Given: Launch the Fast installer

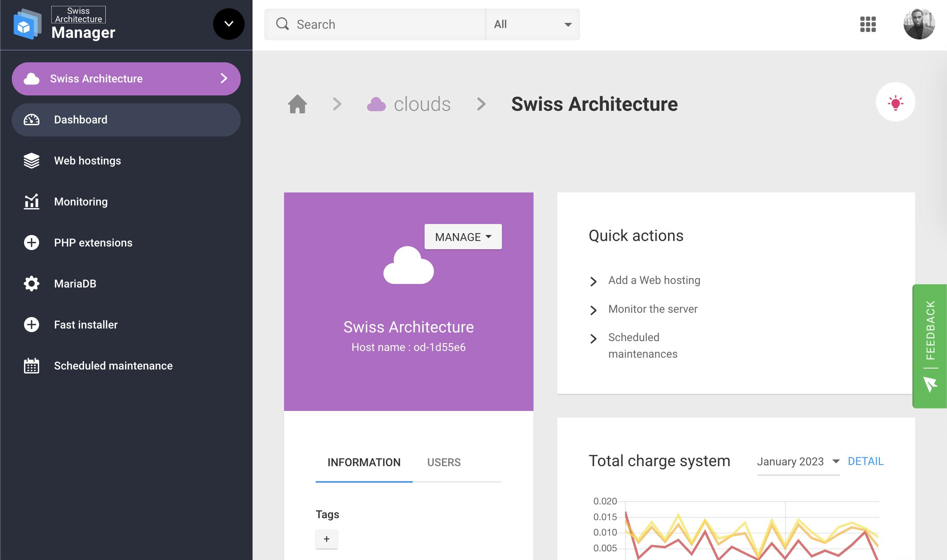Looking at the screenshot, I should point(85,325).
